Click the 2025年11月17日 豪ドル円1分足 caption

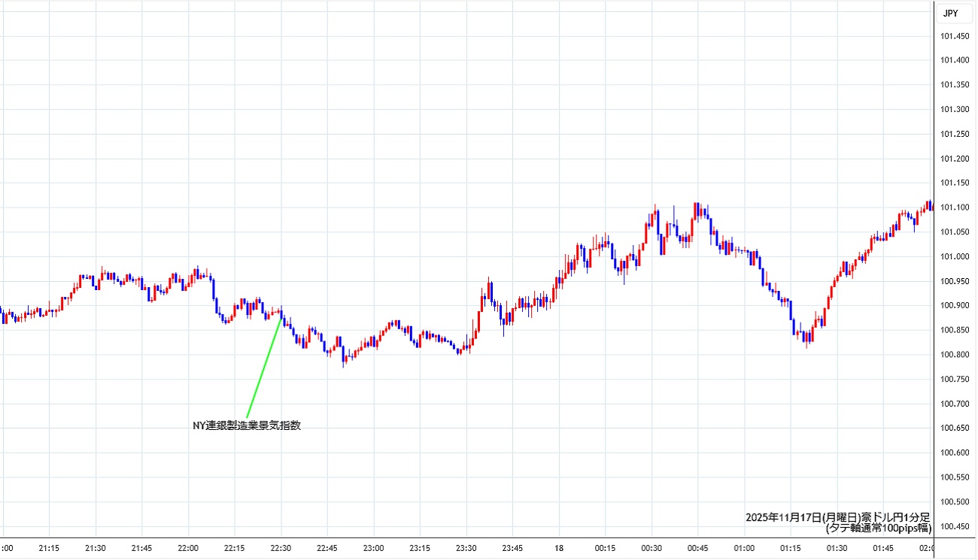(x=838, y=517)
